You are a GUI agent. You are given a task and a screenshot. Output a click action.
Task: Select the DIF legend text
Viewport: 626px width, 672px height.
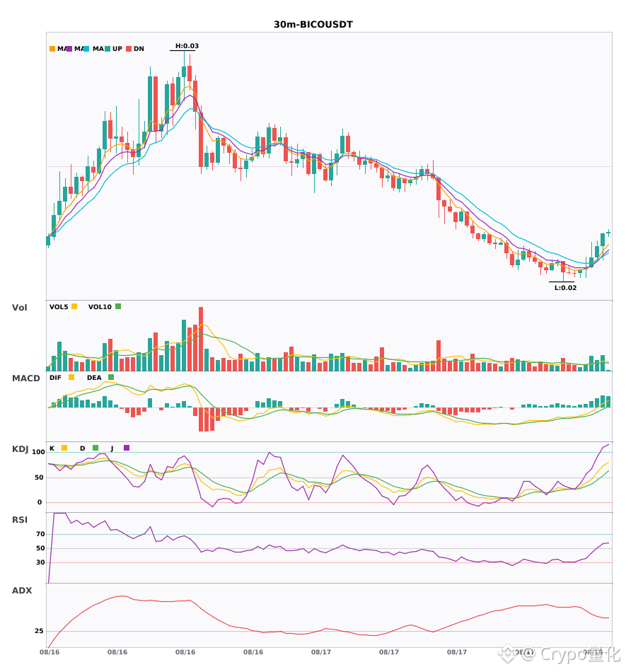tap(55, 378)
